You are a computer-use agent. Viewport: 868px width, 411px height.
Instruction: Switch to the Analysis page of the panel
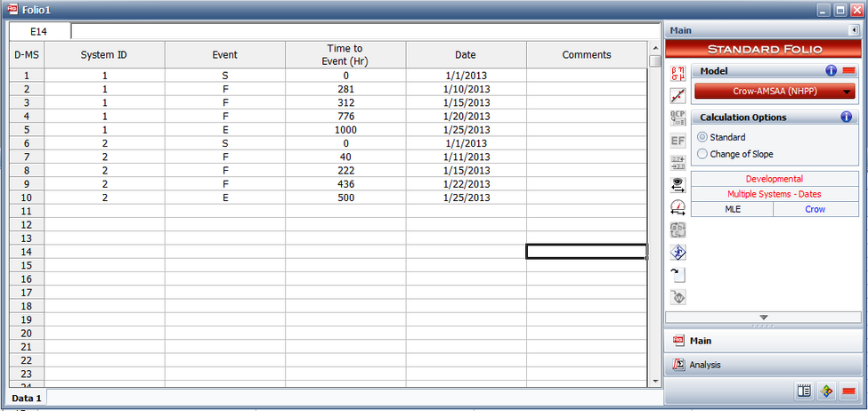[763, 365]
